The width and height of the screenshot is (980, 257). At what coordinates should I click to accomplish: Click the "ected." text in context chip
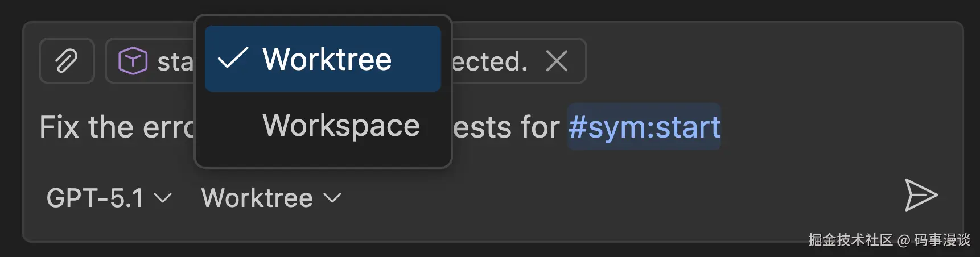pos(489,62)
